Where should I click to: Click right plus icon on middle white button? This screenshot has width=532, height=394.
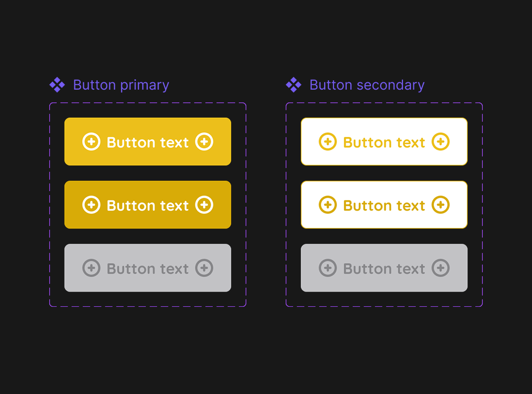[x=441, y=205]
